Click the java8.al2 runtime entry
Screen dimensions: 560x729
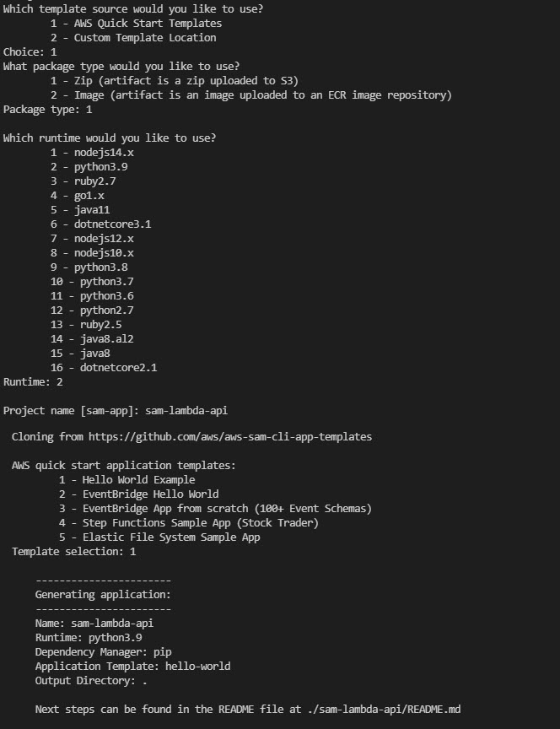(x=92, y=339)
